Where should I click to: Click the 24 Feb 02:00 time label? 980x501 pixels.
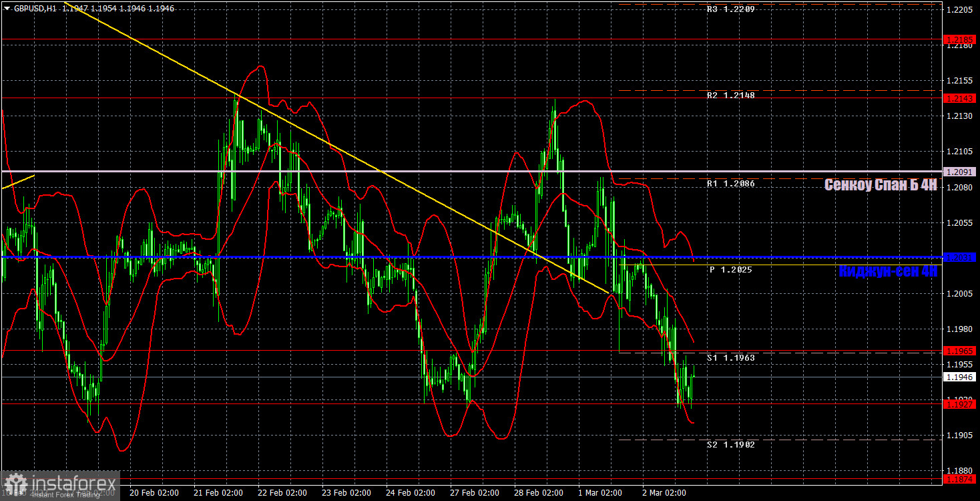click(x=411, y=493)
